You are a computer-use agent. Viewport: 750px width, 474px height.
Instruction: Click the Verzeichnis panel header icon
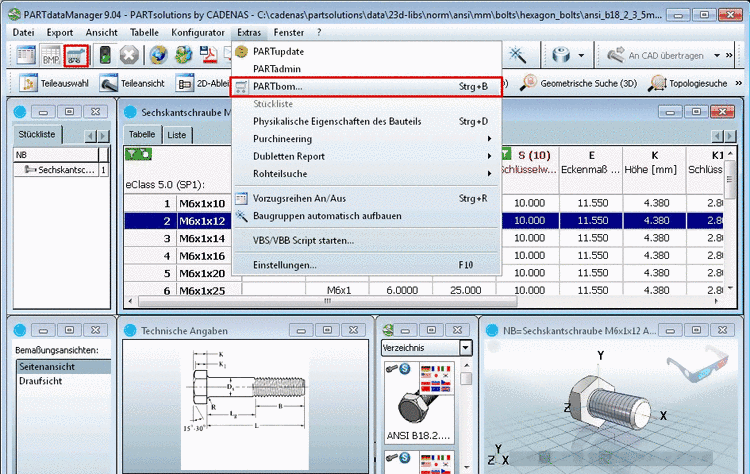point(388,330)
